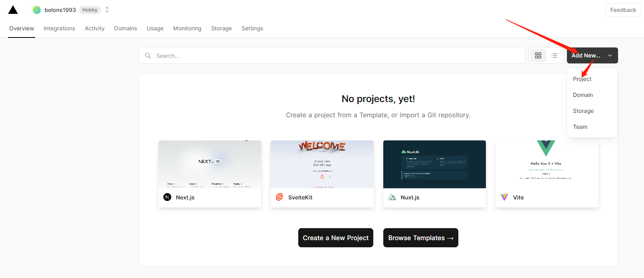The width and height of the screenshot is (644, 278).
Task: Open the Monitoring tab
Action: (x=187, y=28)
